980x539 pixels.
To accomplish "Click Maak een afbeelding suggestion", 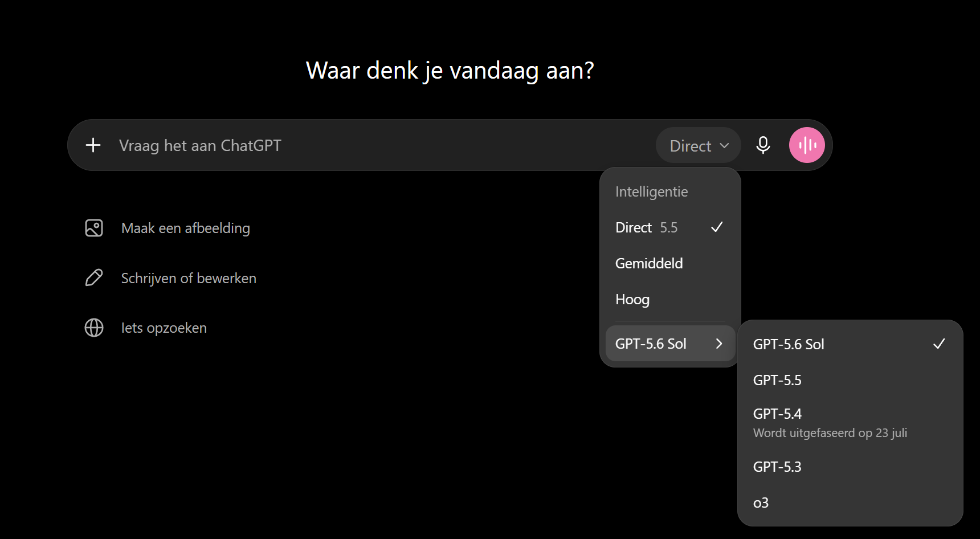I will pos(186,228).
